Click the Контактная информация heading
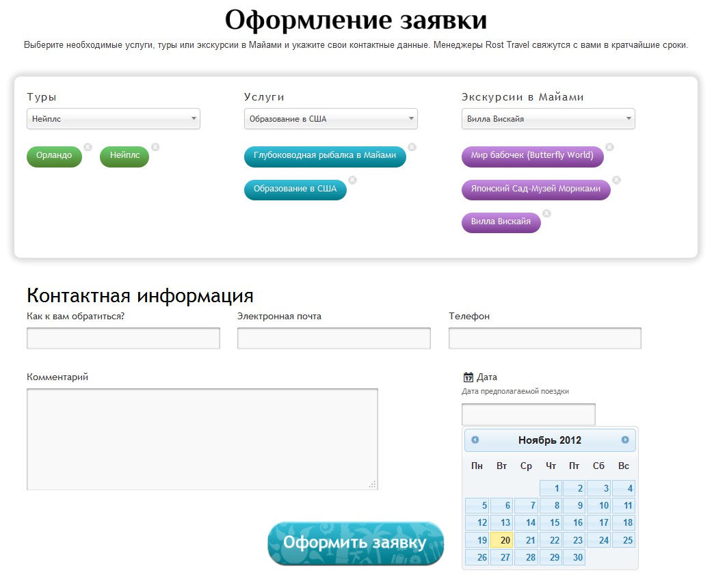Viewport: 714px width, 588px height. coord(140,295)
